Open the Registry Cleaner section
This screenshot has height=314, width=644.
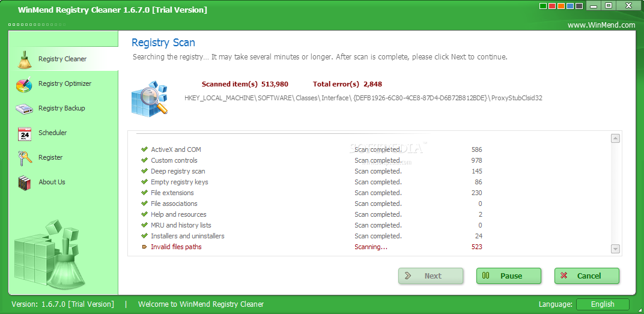[64, 59]
